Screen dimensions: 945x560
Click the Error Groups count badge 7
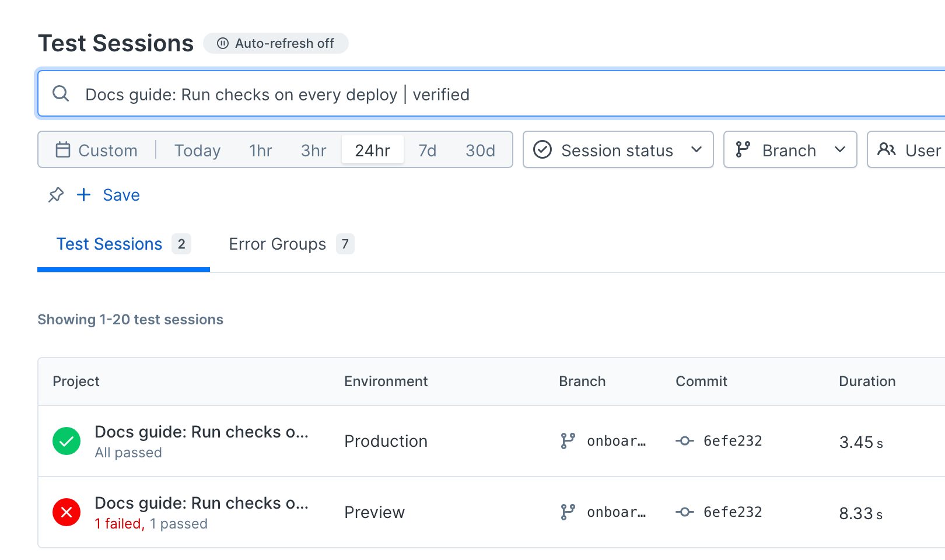345,244
